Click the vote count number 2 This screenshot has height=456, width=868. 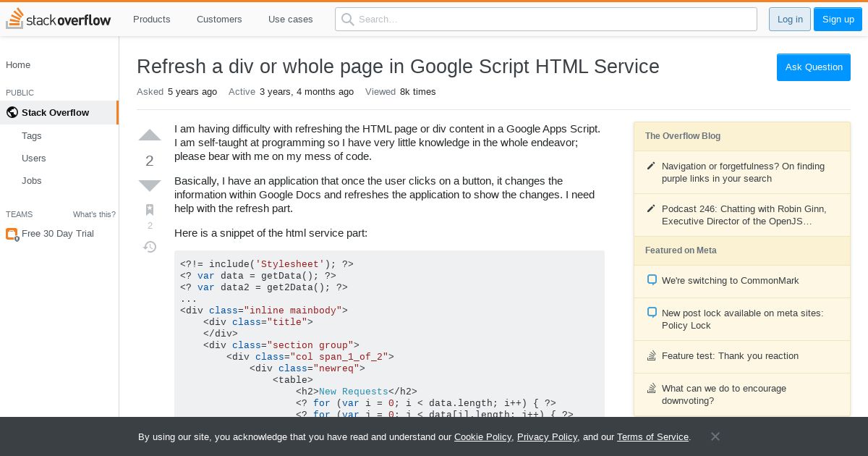coord(150,161)
